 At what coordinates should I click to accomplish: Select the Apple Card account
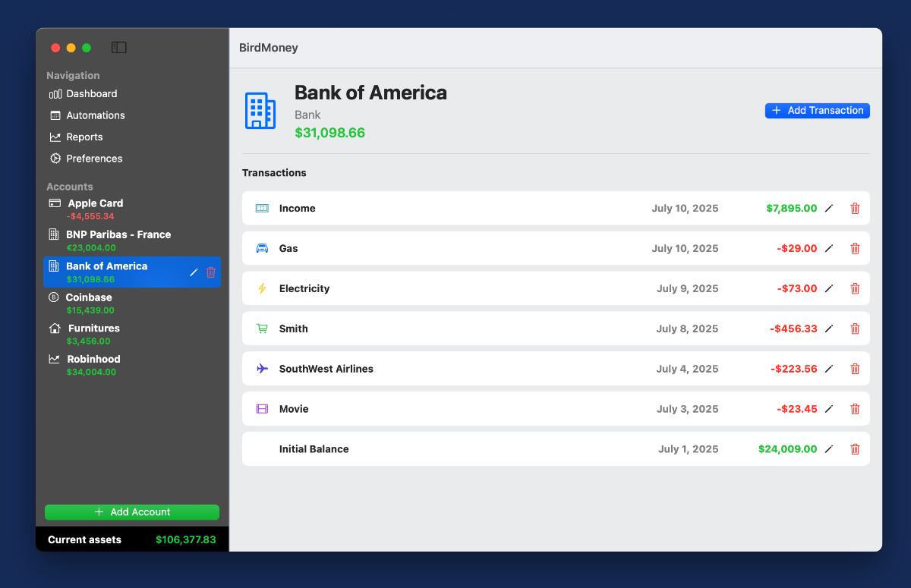point(132,209)
